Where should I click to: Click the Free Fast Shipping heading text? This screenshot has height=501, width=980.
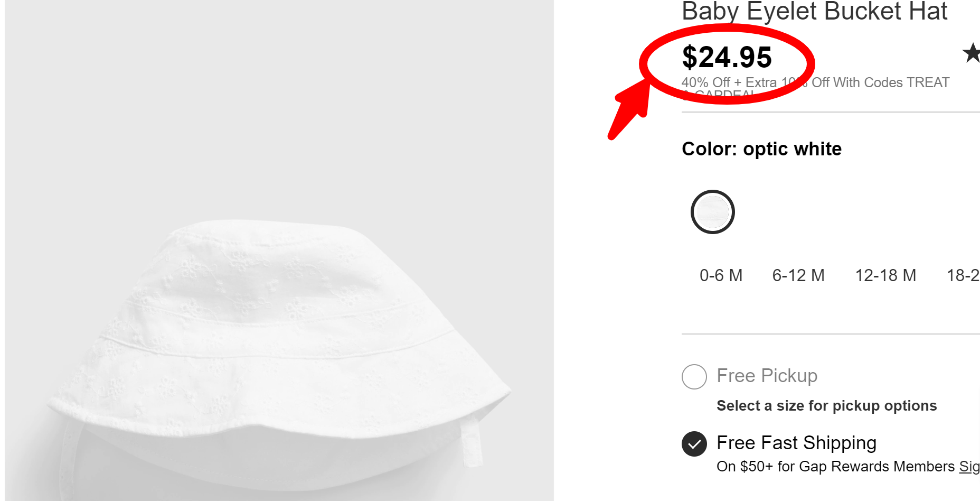point(796,443)
